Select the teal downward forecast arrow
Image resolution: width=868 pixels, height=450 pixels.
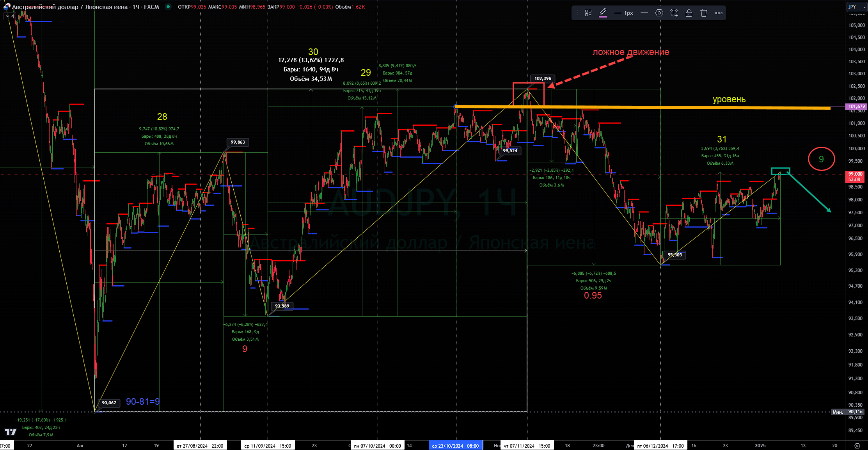pyautogui.click(x=809, y=192)
